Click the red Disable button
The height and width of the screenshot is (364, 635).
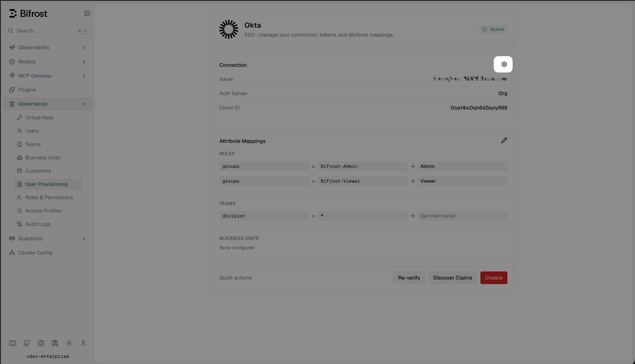coord(493,278)
